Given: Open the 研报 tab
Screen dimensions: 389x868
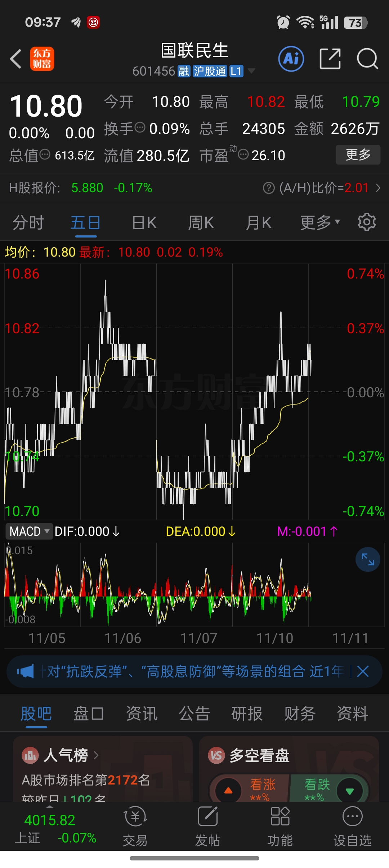Looking at the screenshot, I should (247, 713).
